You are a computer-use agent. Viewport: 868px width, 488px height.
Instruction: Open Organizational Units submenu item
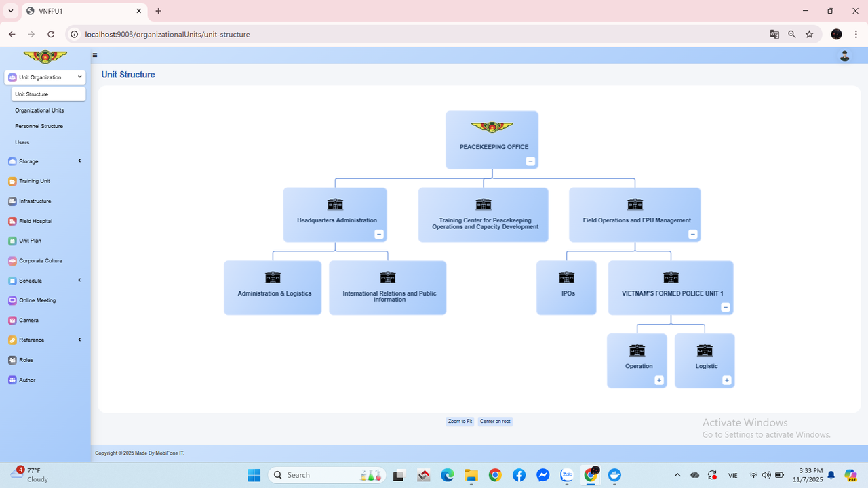[39, 110]
